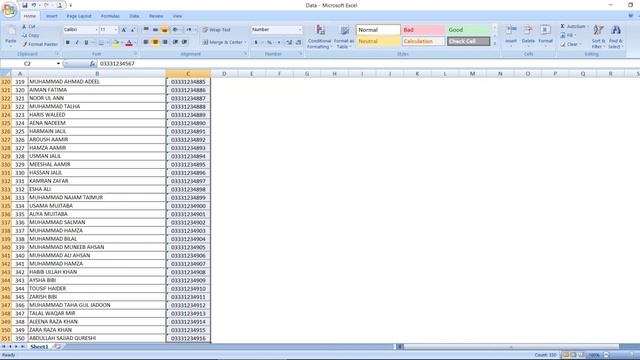640x360 pixels.
Task: Switch to the Insert tab
Action: coord(51,16)
